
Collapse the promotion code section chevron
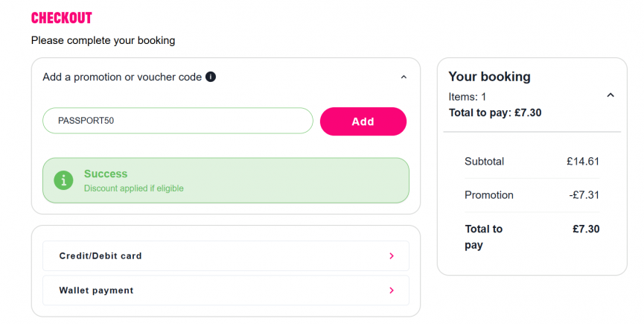[x=404, y=77]
